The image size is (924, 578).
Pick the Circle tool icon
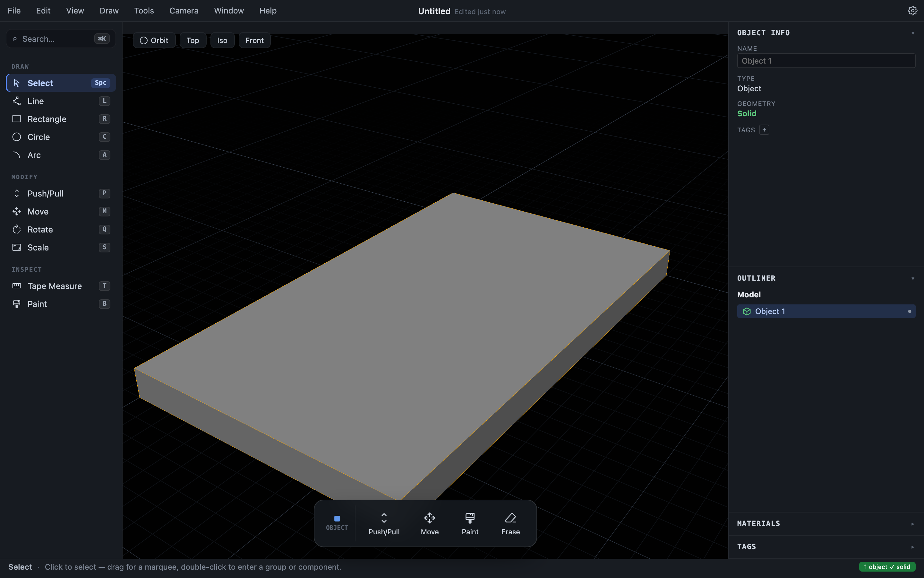16,137
